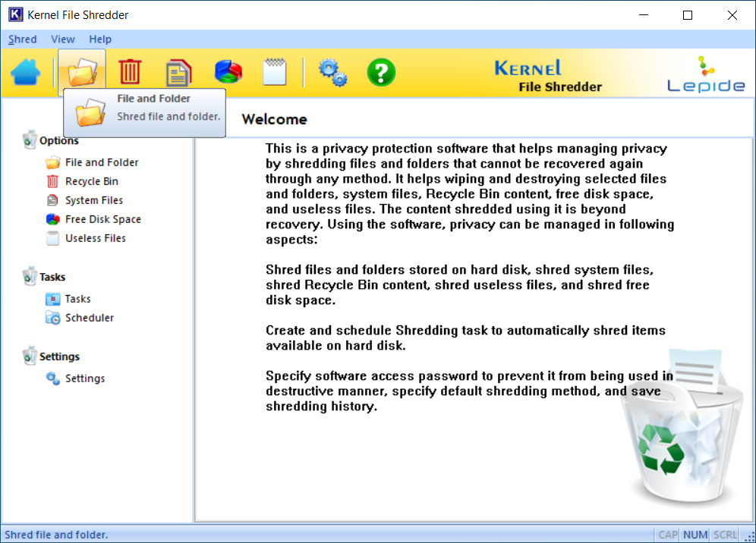This screenshot has width=756, height=543.
Task: Click the File and Folder tooltip popup
Action: coord(145,113)
